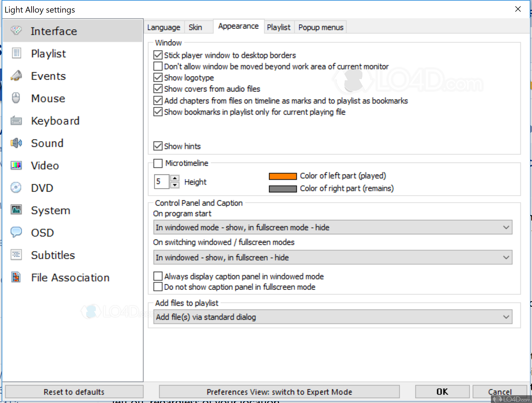This screenshot has width=532, height=403.
Task: Increase Height value with up stepper
Action: (x=175, y=178)
